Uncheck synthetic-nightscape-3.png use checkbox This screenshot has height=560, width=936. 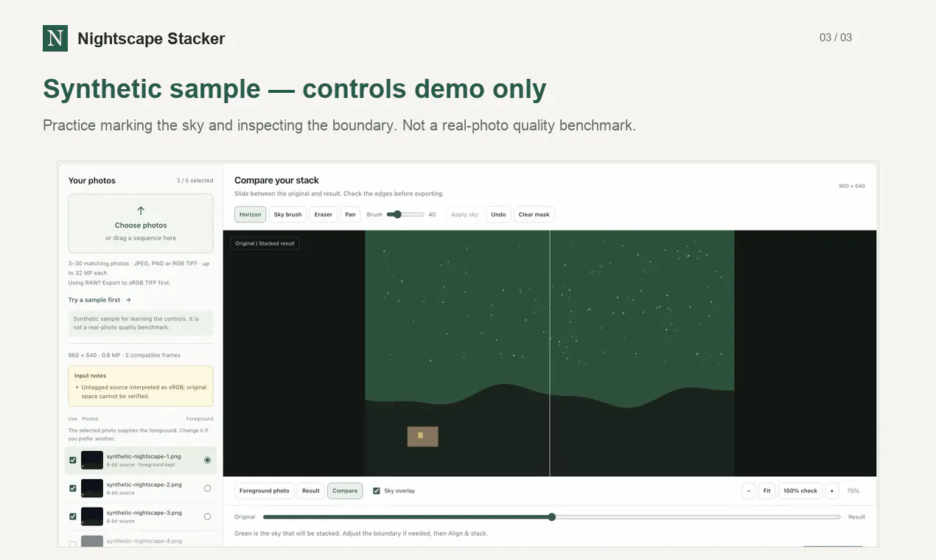[x=72, y=517]
